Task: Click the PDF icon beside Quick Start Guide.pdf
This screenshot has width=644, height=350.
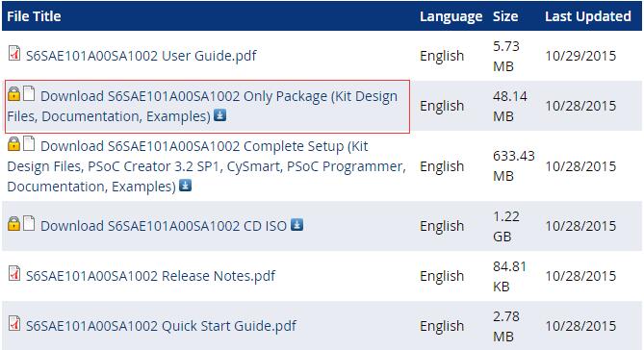Action: [x=14, y=323]
